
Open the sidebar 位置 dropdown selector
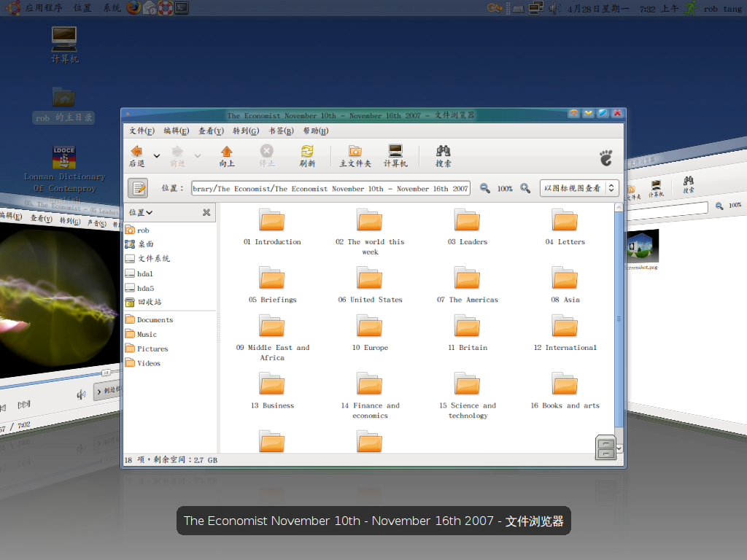[141, 212]
